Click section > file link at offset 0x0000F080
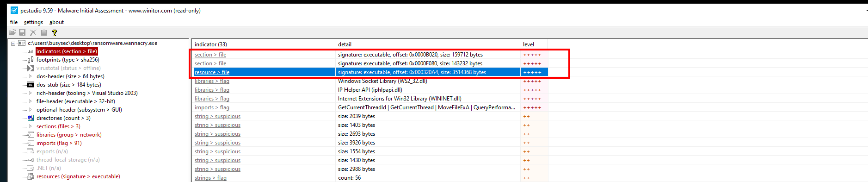Screen dimensions: 868x182 210,63
